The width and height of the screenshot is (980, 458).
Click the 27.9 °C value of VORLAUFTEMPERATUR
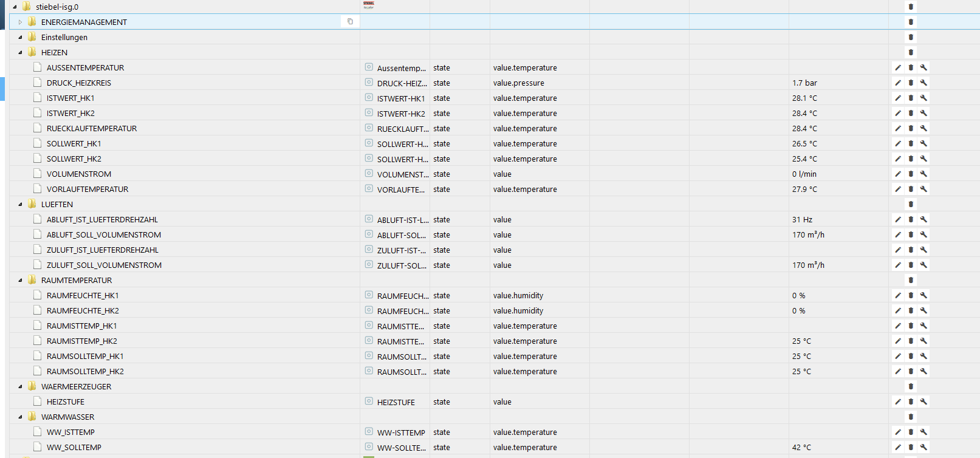(x=804, y=189)
